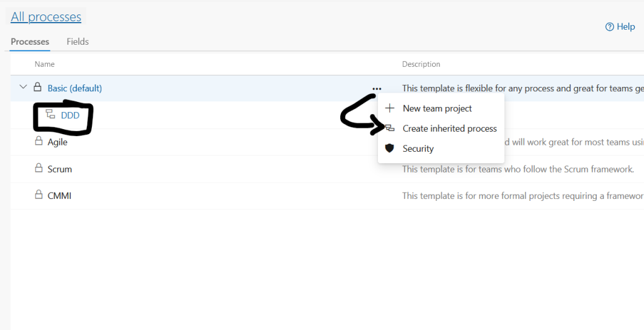The image size is (644, 330).
Task: Switch to the Processes tab
Action: pos(30,42)
